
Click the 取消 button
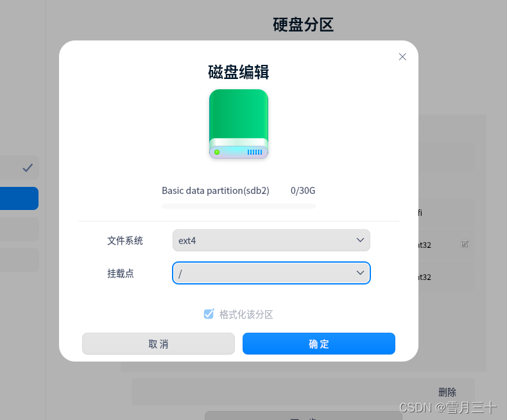(x=159, y=344)
